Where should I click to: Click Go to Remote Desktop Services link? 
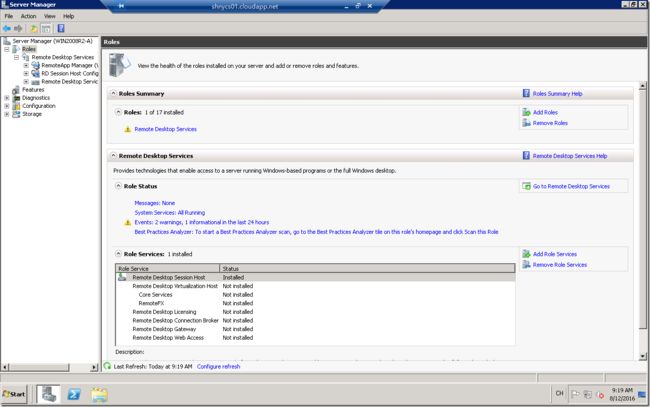571,187
